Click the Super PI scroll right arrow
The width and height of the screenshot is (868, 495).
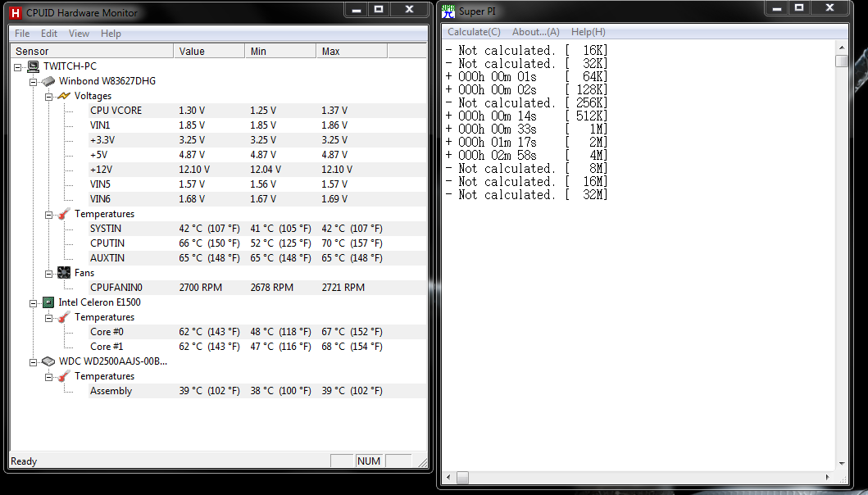pos(828,477)
